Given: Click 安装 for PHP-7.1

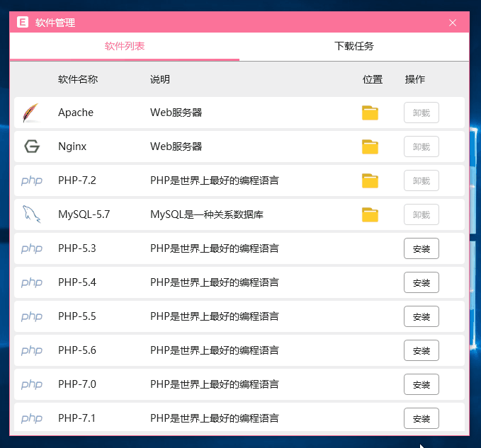Looking at the screenshot, I should coord(421,418).
